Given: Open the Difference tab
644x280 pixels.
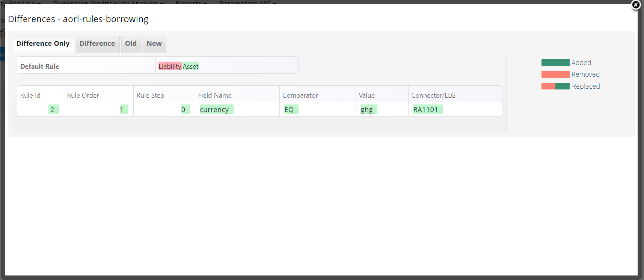Looking at the screenshot, I should 97,44.
